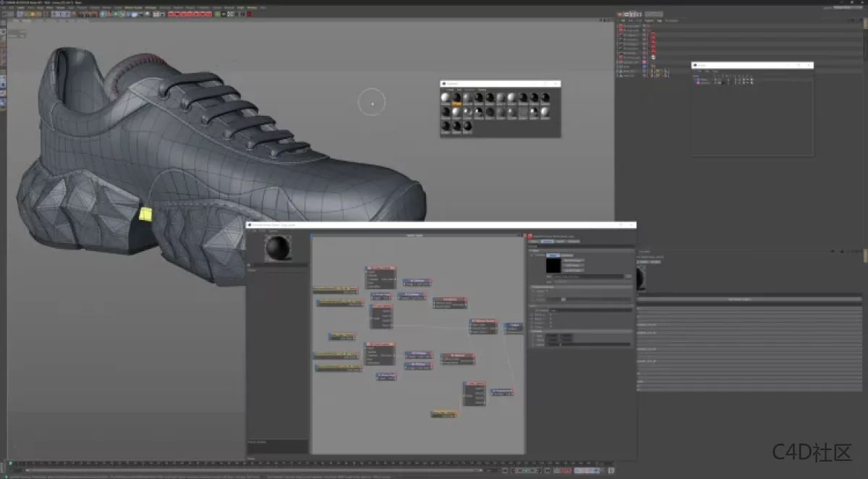This screenshot has width=868, height=479.
Task: Click the texture load button next to the black preview
Action: (628, 276)
